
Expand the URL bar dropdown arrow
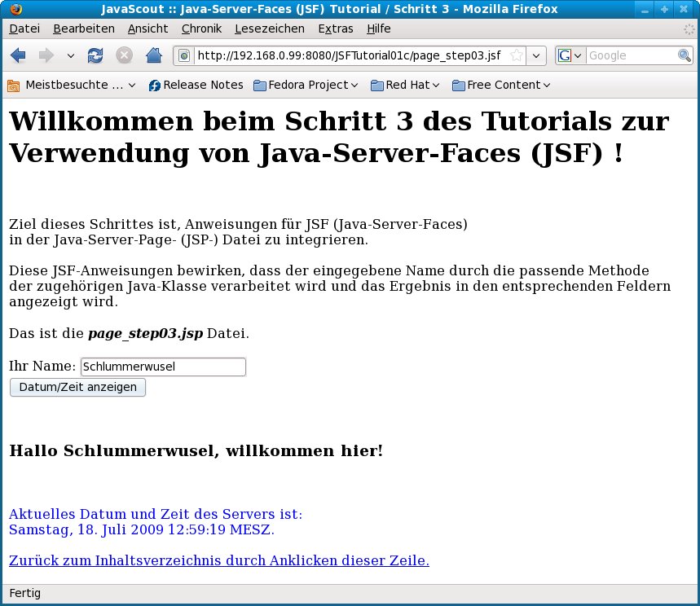point(536,55)
